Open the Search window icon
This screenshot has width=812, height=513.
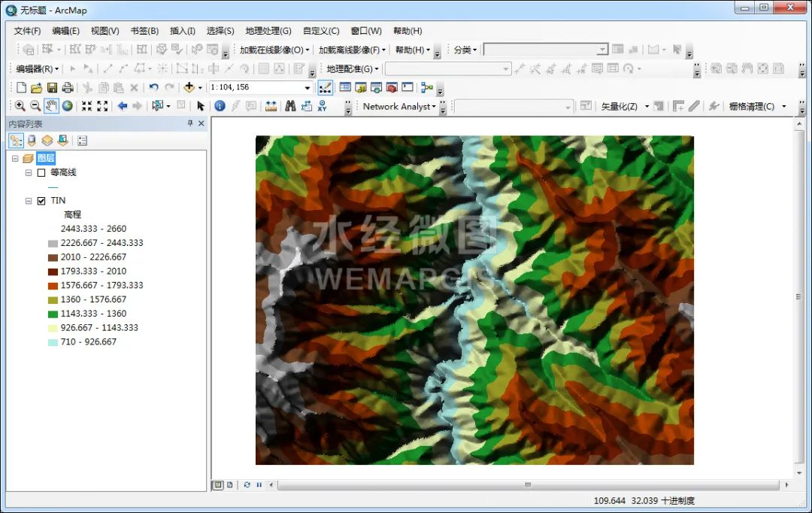(x=377, y=87)
